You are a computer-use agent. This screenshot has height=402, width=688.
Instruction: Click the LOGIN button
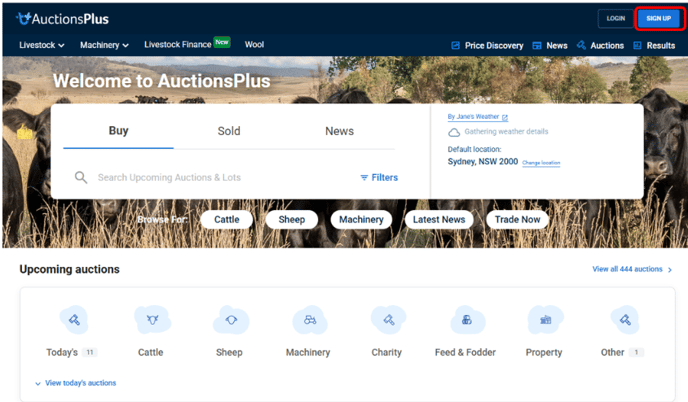[x=616, y=18]
